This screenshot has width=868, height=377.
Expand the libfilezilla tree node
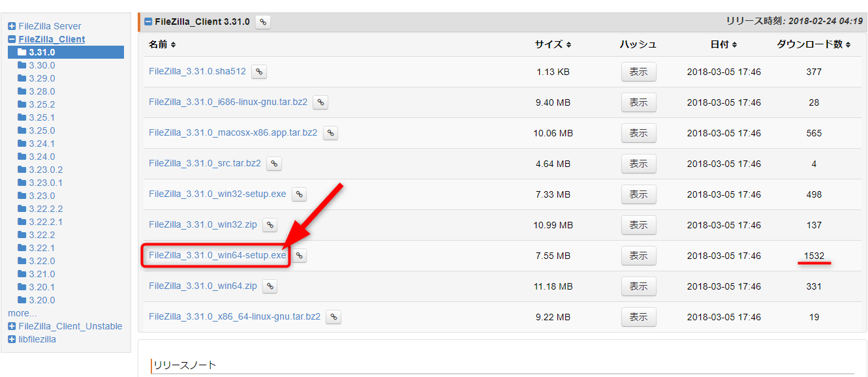12,339
